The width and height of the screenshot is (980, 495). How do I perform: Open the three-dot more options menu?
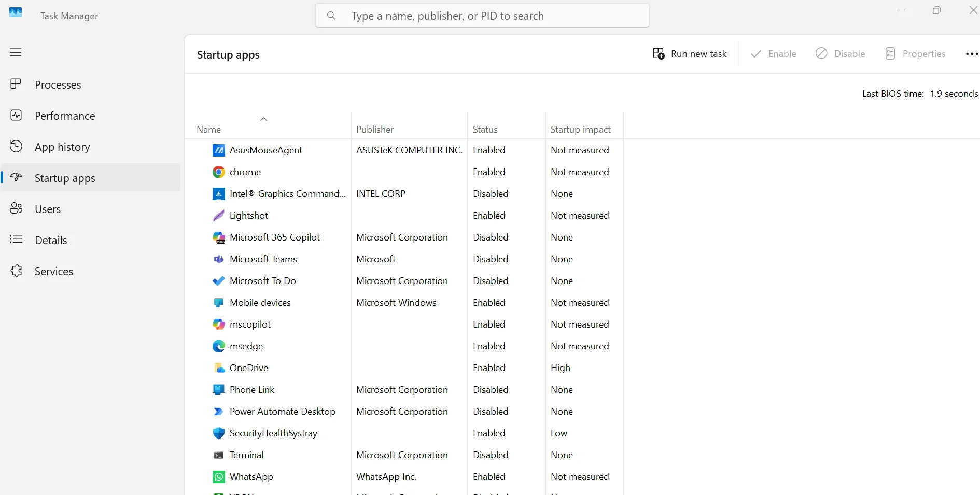tap(972, 54)
